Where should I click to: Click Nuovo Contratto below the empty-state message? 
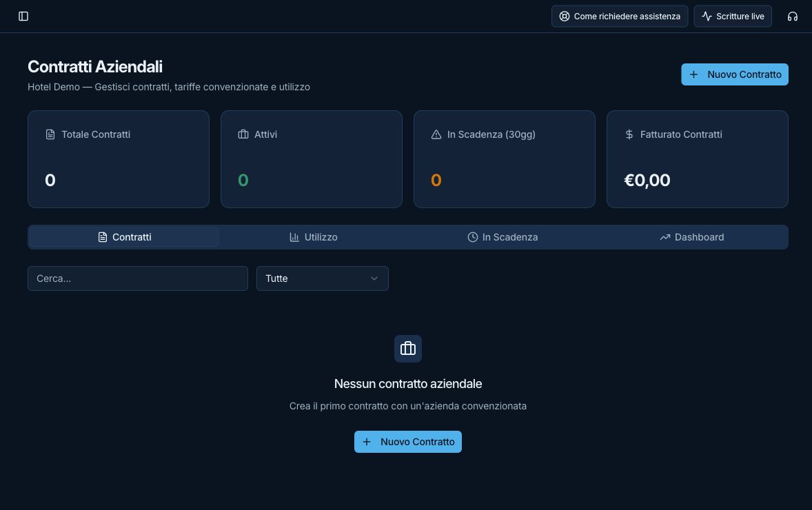(x=407, y=442)
